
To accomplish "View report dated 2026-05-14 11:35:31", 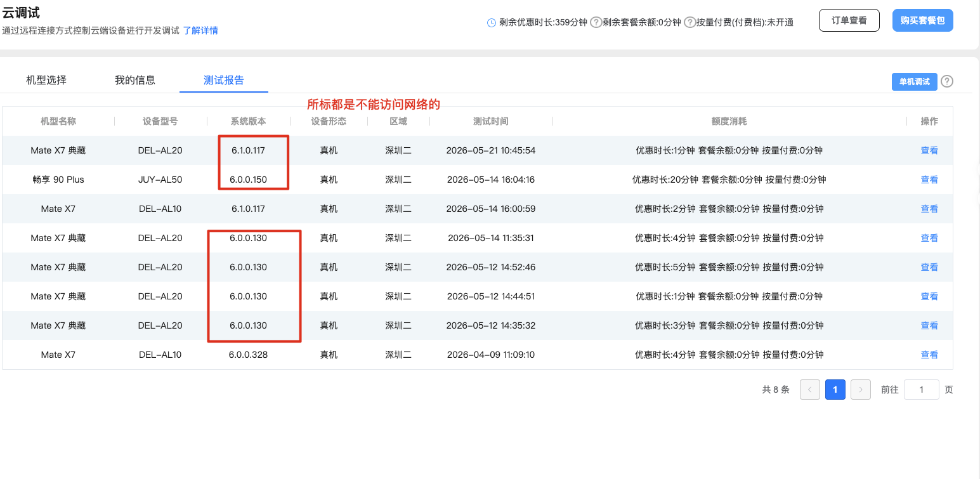I will point(929,238).
